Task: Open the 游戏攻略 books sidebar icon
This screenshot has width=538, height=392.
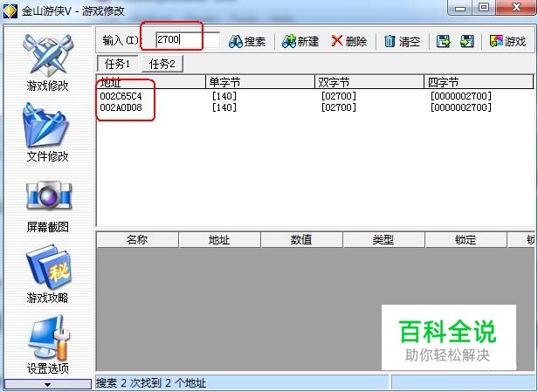Action: 48,266
